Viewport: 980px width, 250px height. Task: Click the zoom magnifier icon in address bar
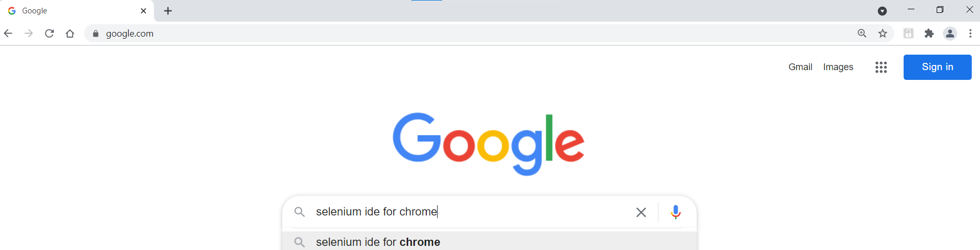pos(862,34)
